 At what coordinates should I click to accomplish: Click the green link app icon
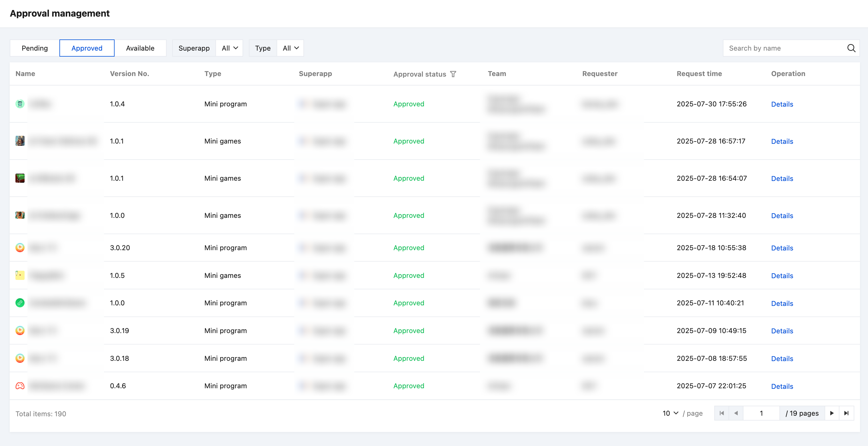click(20, 303)
